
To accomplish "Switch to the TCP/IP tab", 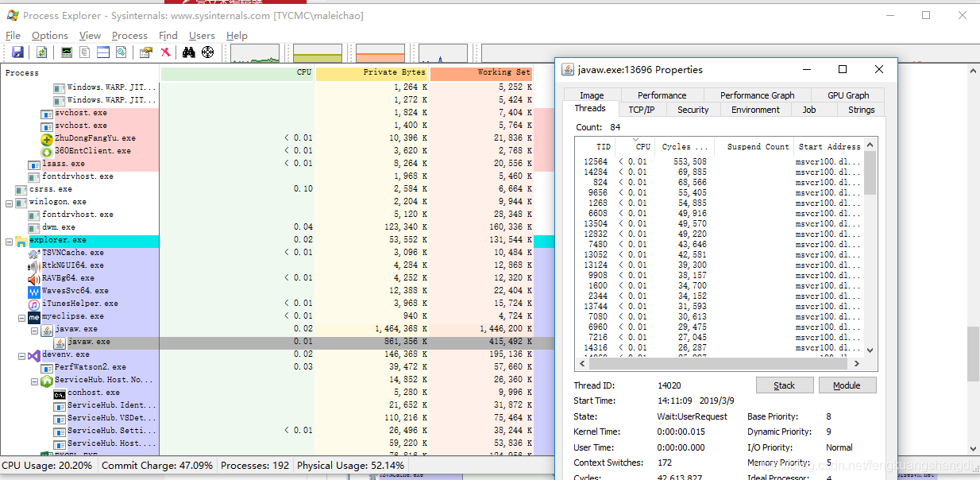I will 642,110.
